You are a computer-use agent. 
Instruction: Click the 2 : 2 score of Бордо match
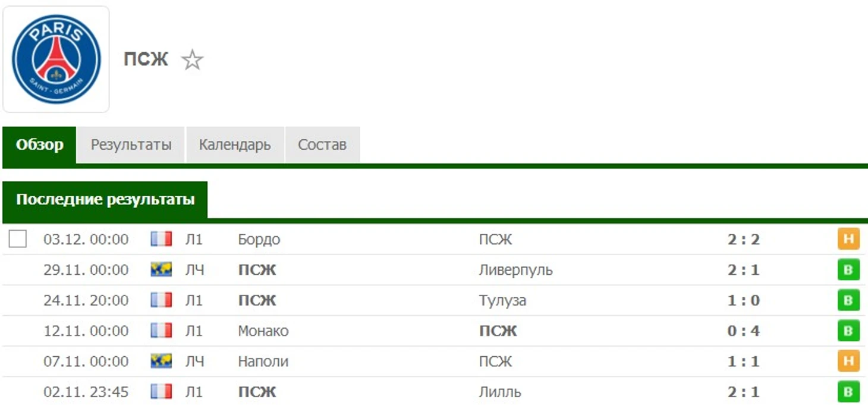pos(744,239)
